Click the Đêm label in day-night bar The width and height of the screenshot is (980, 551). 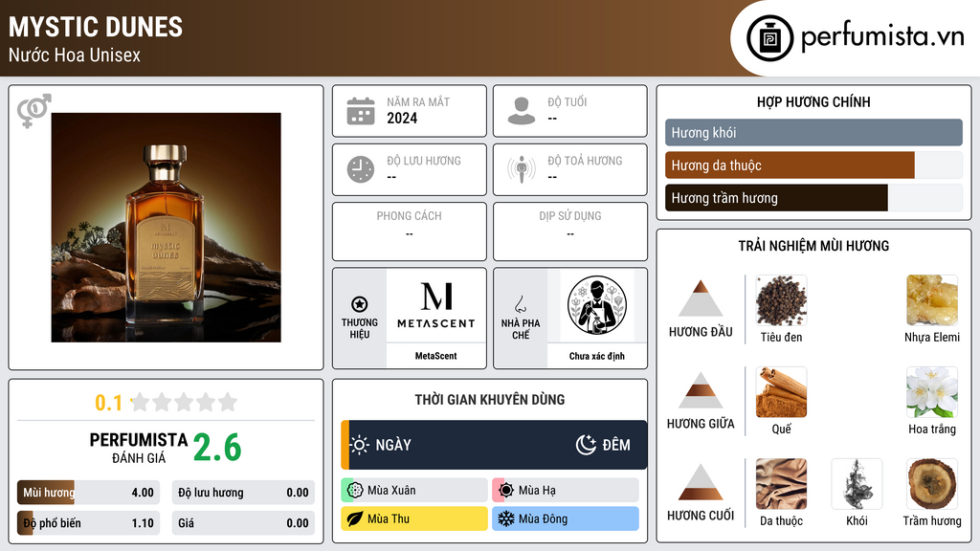pos(616,445)
